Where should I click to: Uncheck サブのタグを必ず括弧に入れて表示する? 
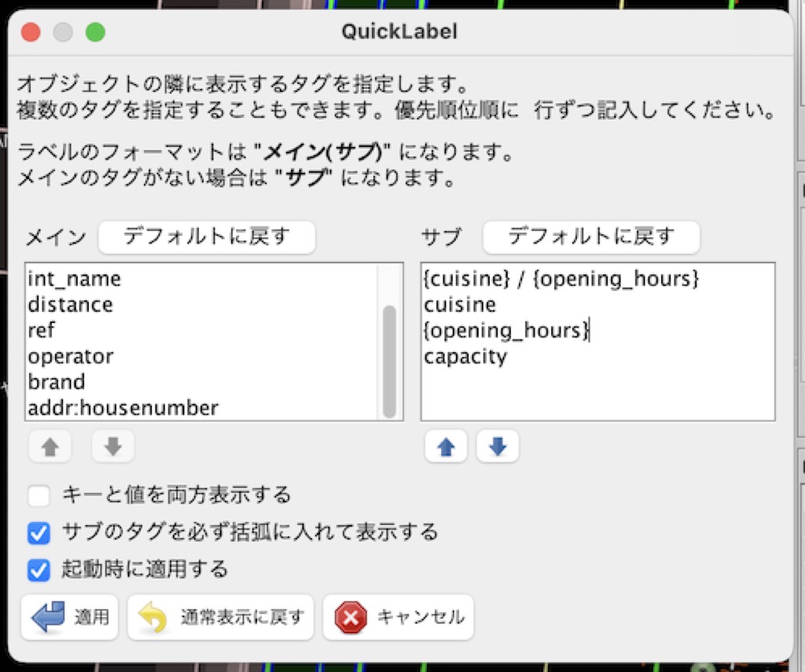click(39, 533)
